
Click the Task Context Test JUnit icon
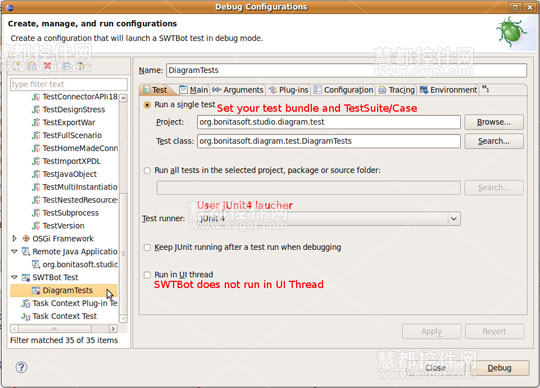[26, 316]
